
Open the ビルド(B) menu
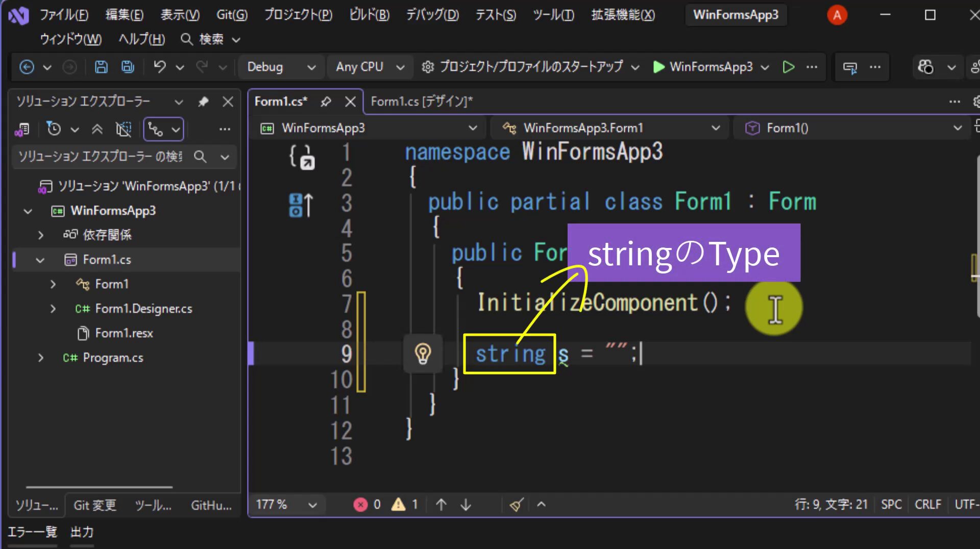(x=370, y=15)
